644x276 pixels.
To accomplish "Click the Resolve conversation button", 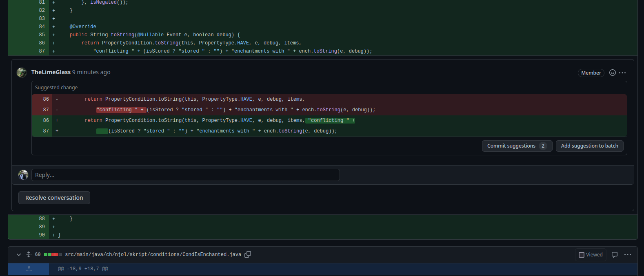I will (54, 198).
